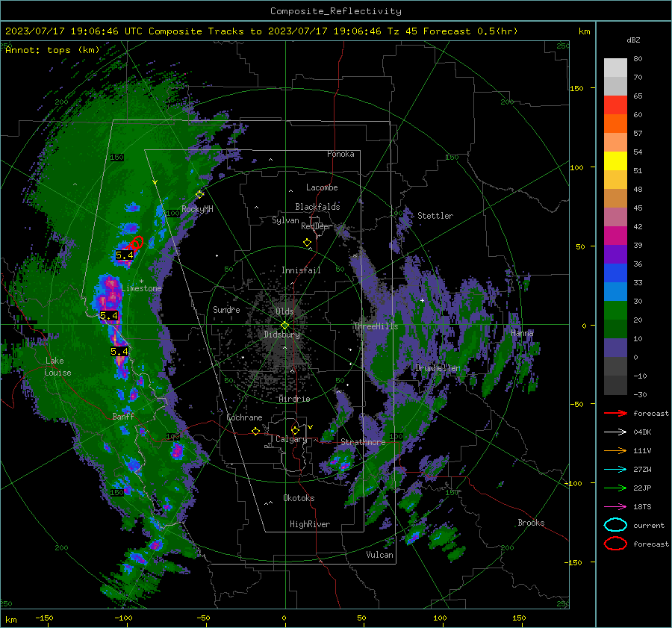This screenshot has height=628, width=672.
Task: Click the Lacombe city label
Action: point(322,187)
